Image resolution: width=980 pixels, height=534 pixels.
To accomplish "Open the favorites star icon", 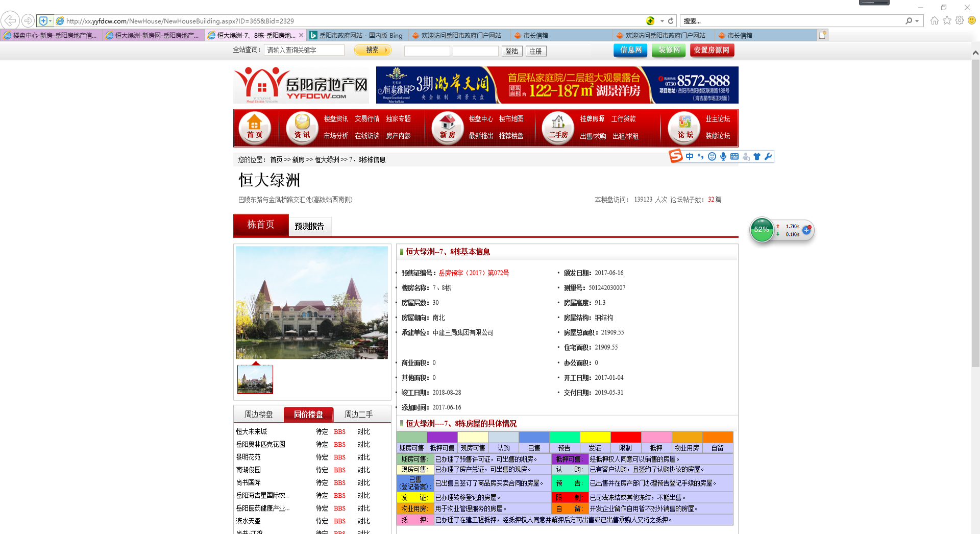I will click(947, 20).
